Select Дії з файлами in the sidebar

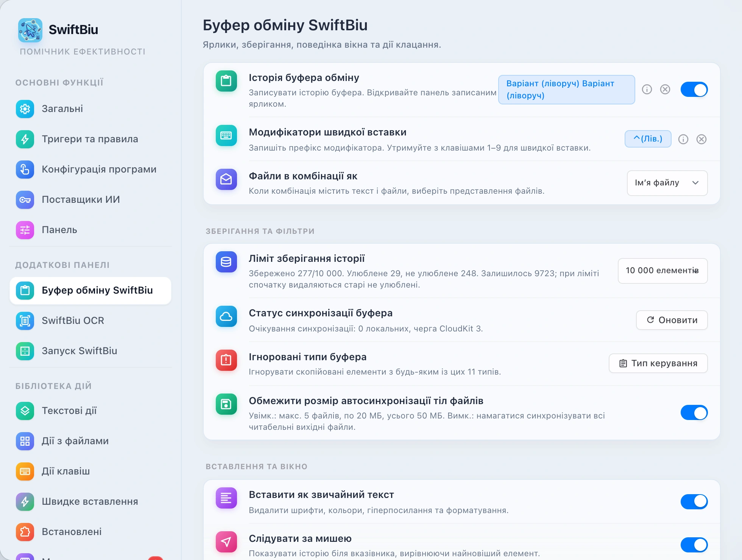click(x=90, y=441)
